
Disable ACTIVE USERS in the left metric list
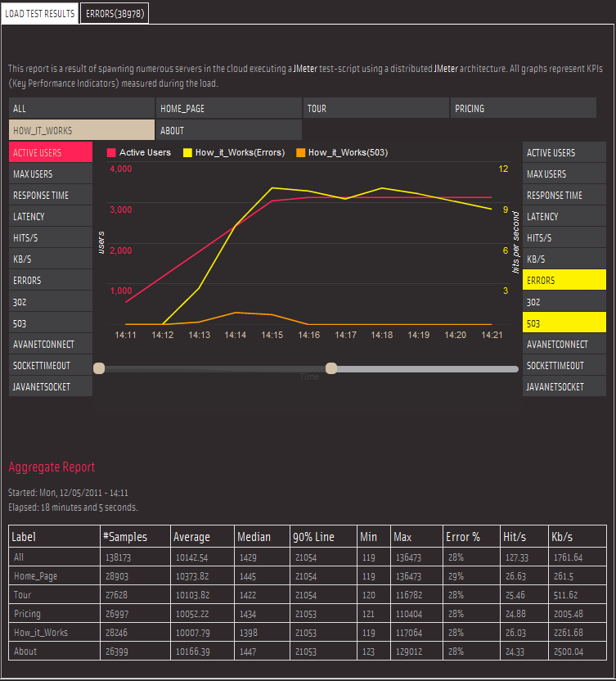point(51,152)
